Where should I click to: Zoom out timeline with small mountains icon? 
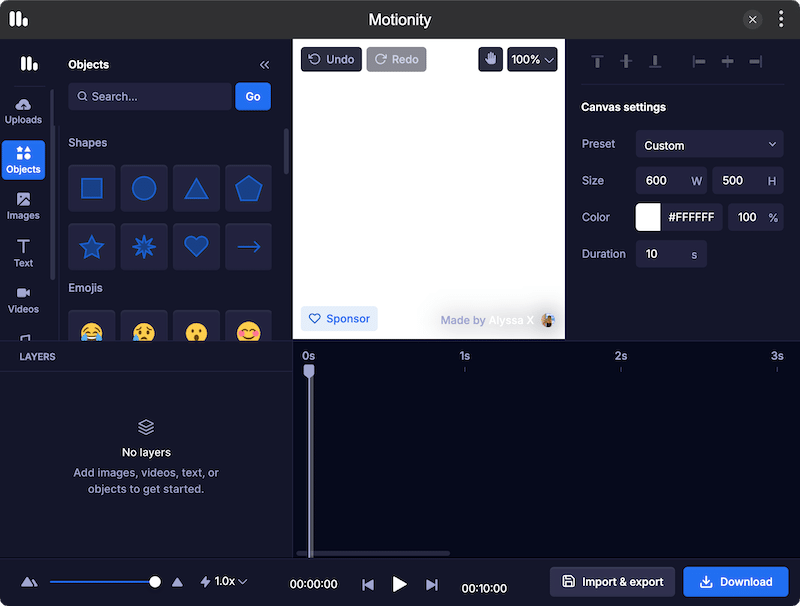point(29,582)
